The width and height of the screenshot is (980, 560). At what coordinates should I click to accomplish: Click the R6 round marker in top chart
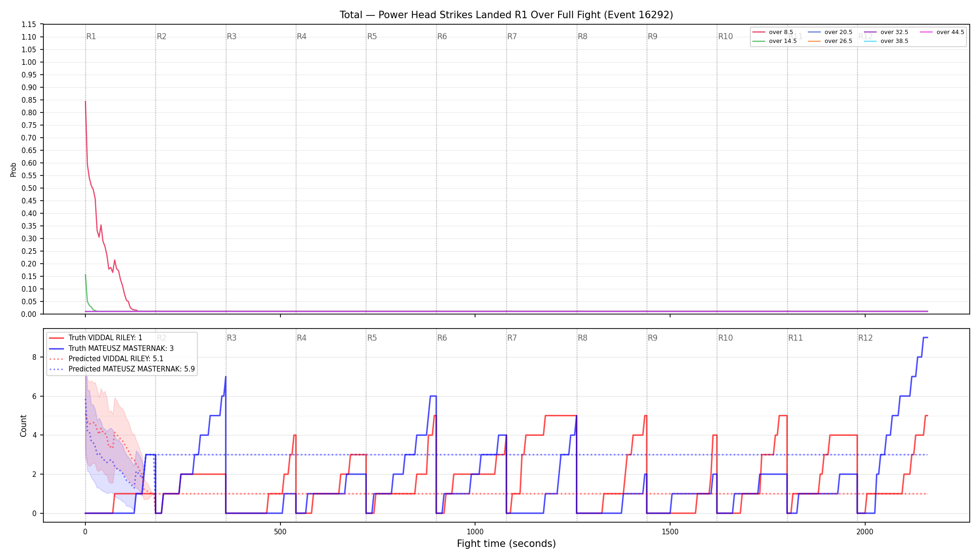(x=442, y=36)
